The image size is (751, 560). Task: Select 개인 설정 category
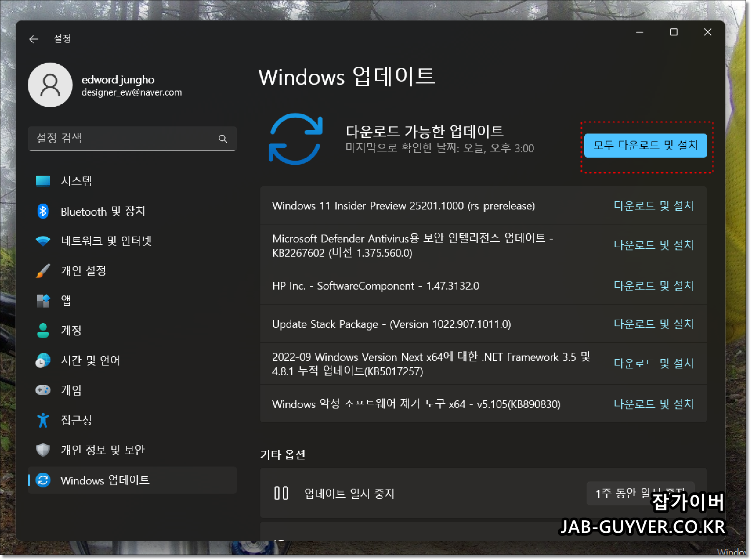[x=132, y=271]
